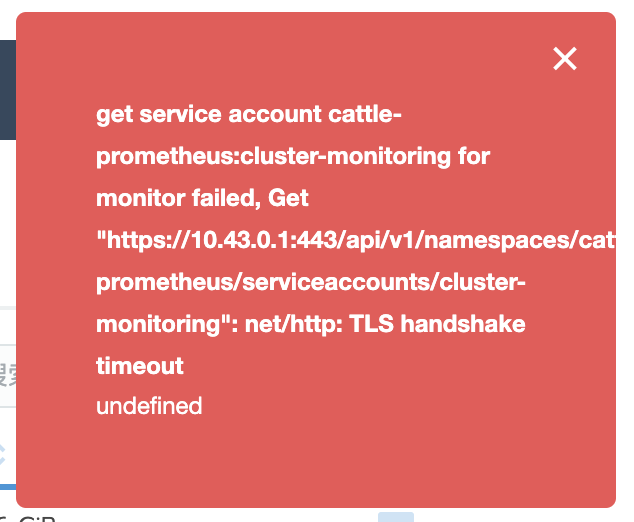This screenshot has height=522, width=634.
Task: Click the https://10.43.0.1:443 API URL text
Action: point(220,241)
